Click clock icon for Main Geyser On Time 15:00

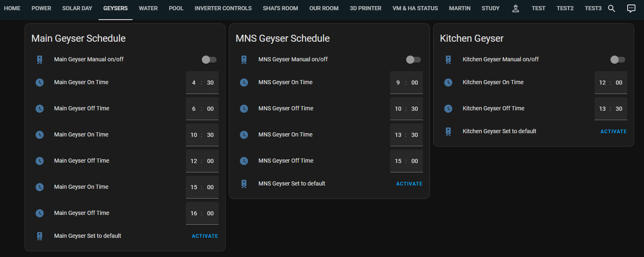coord(40,187)
